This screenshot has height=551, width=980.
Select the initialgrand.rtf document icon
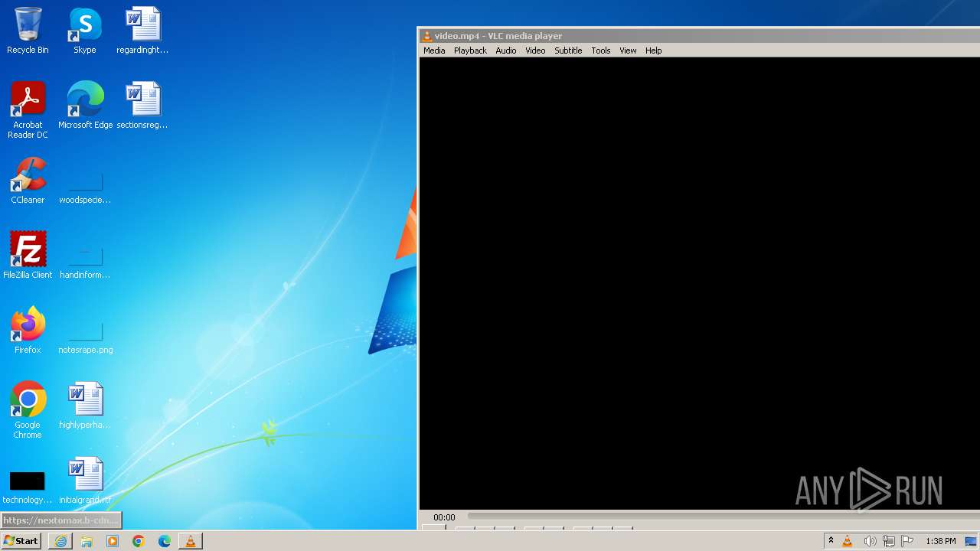coord(85,481)
